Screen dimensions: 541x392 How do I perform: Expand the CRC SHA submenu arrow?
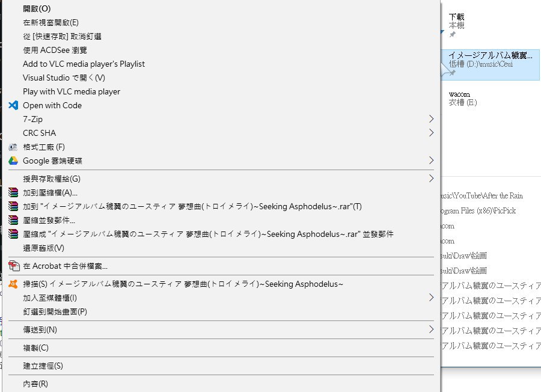coord(431,133)
